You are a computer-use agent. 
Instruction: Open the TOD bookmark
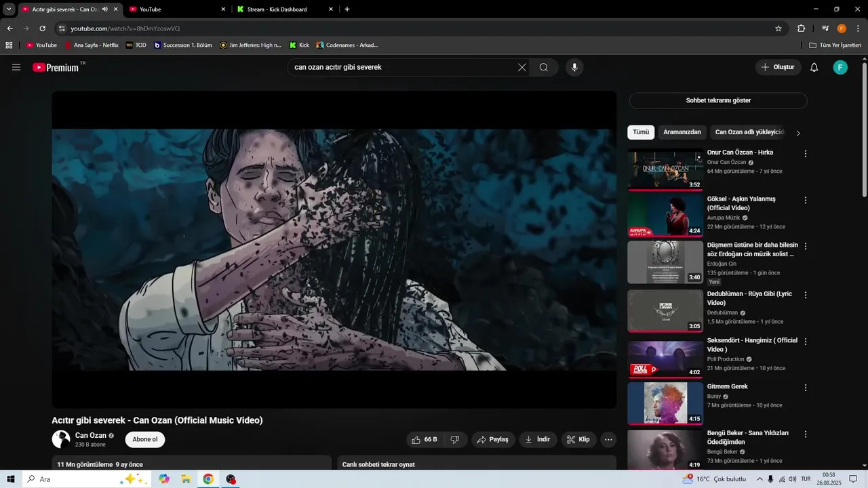136,45
